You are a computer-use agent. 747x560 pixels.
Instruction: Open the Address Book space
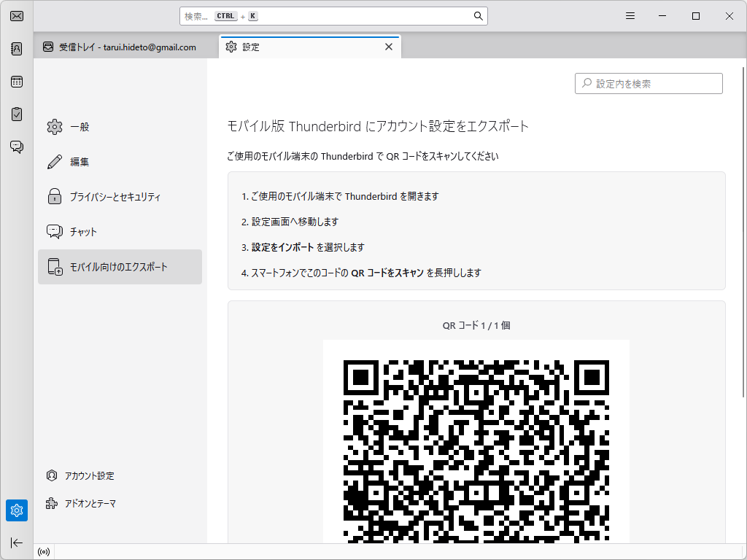coord(16,48)
